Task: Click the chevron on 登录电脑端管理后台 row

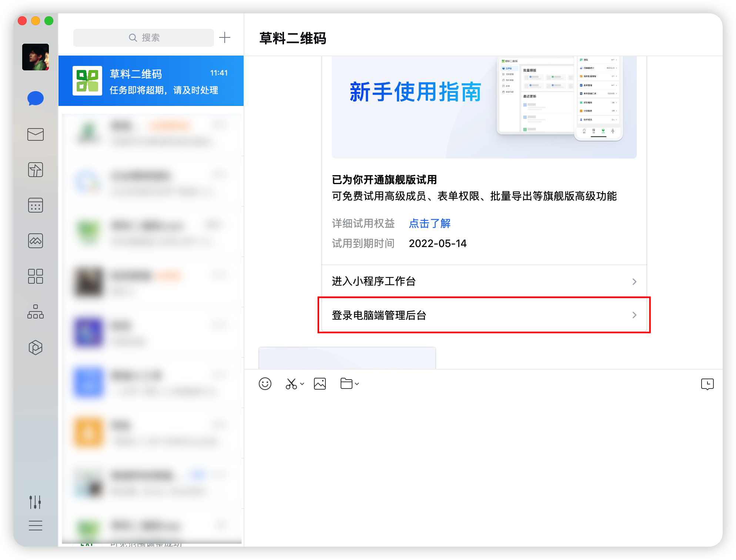Action: click(x=635, y=315)
